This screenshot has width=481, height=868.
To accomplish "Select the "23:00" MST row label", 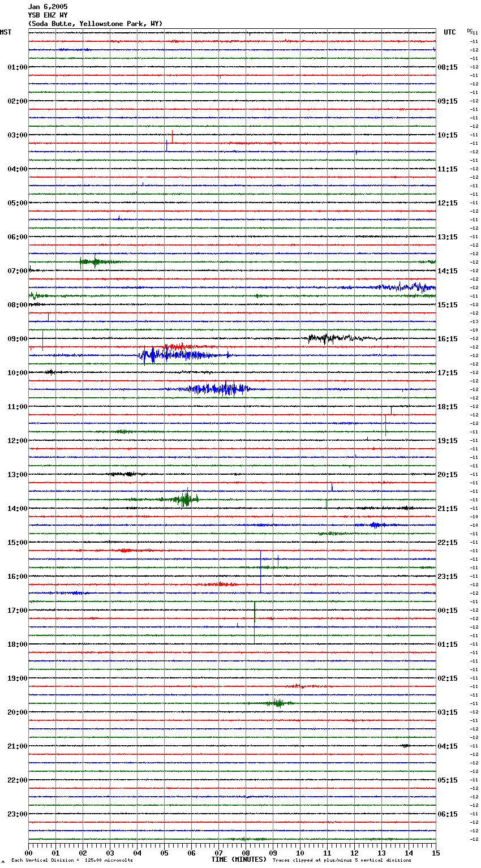I will tap(18, 814).
